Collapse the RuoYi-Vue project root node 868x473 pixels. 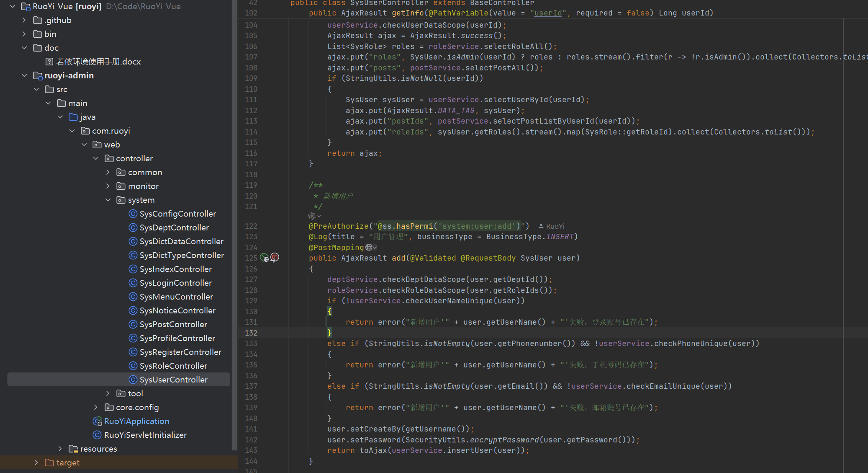(13, 6)
